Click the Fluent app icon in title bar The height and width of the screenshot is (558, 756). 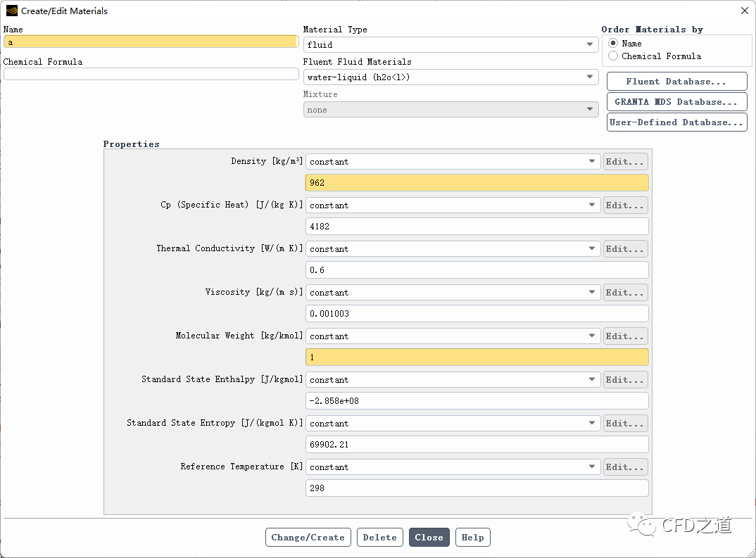pos(11,11)
